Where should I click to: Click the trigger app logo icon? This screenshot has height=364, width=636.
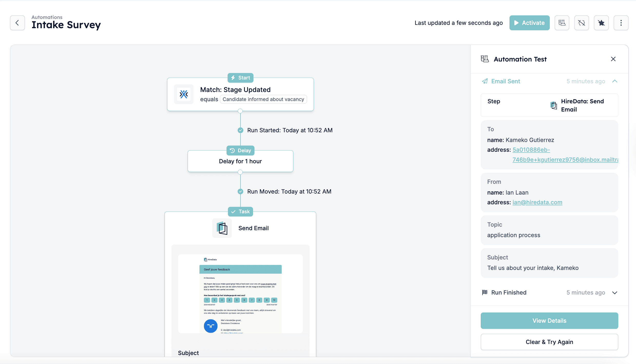184,94
